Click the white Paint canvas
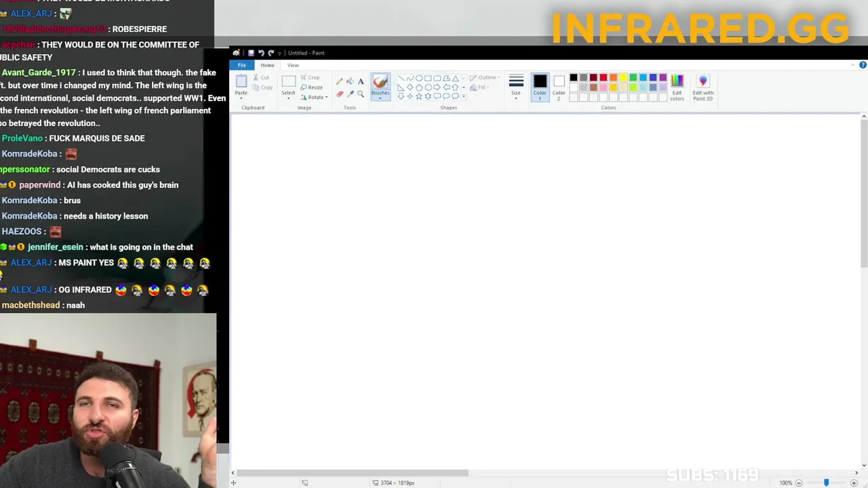Viewport: 868px width, 488px height. 546,291
